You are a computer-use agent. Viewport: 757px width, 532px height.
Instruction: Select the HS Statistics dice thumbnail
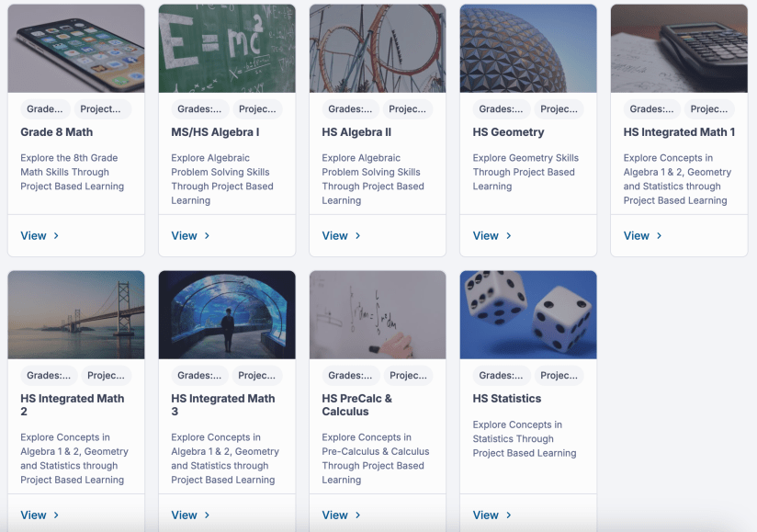(x=528, y=315)
